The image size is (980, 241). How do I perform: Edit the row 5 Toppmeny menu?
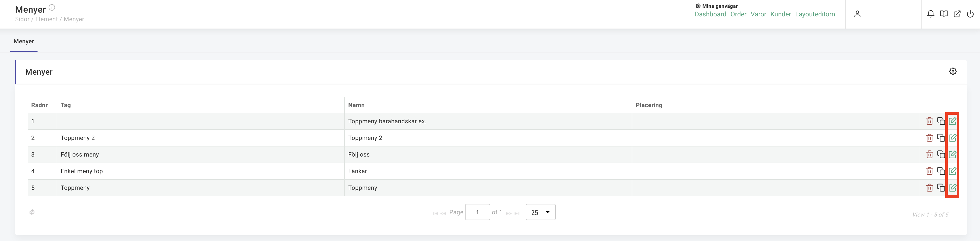952,188
